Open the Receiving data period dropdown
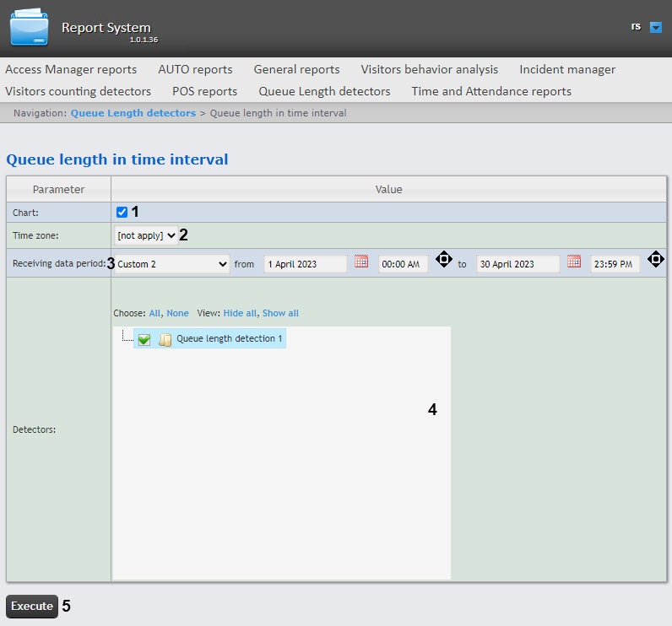 (x=171, y=264)
